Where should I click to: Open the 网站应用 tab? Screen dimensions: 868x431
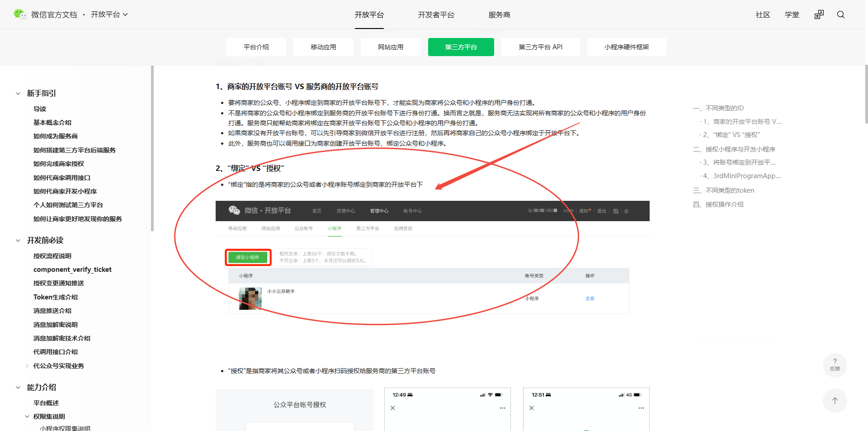(x=391, y=47)
